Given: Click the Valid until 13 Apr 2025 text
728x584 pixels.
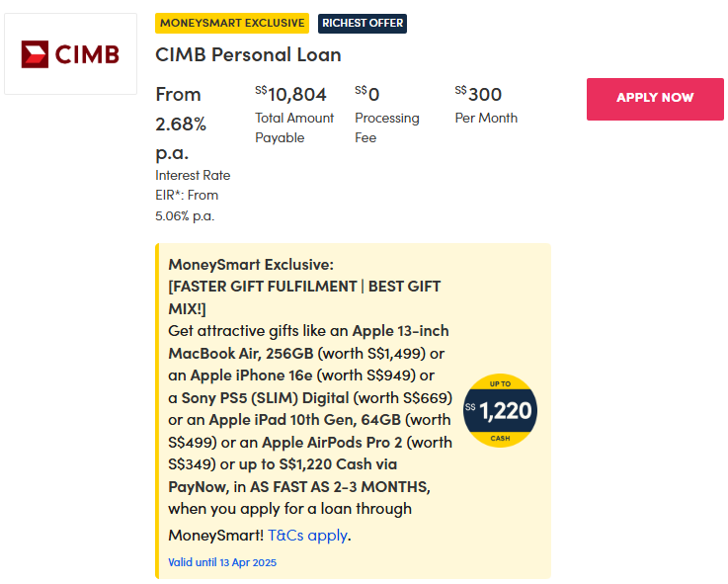Looking at the screenshot, I should pos(222,562).
